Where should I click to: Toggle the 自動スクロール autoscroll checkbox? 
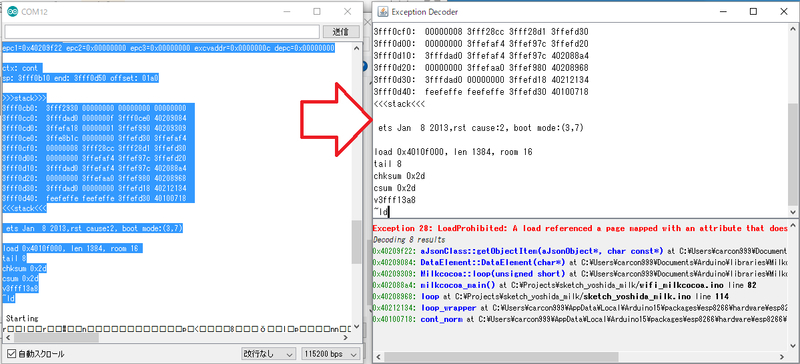point(11,354)
